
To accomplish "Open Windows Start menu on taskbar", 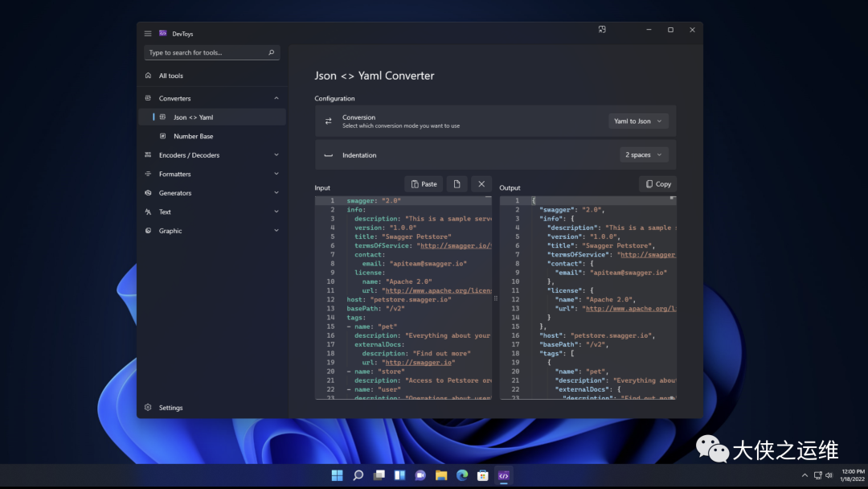I will pos(337,475).
